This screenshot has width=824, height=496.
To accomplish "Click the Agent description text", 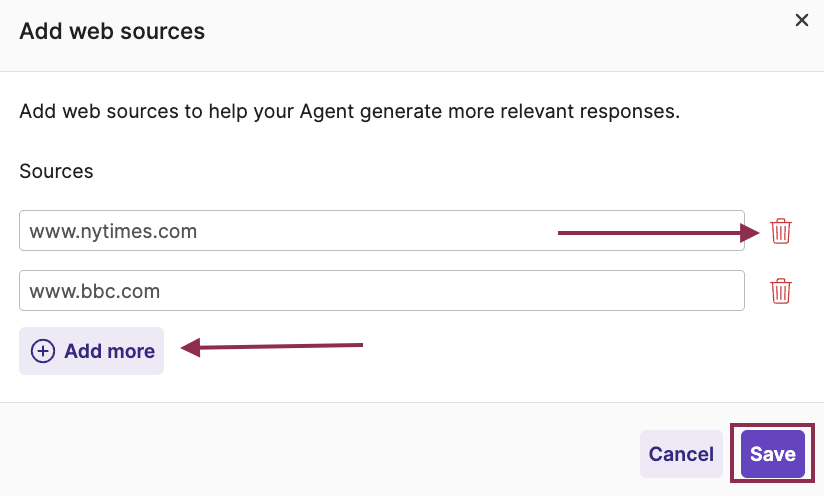I will (349, 111).
